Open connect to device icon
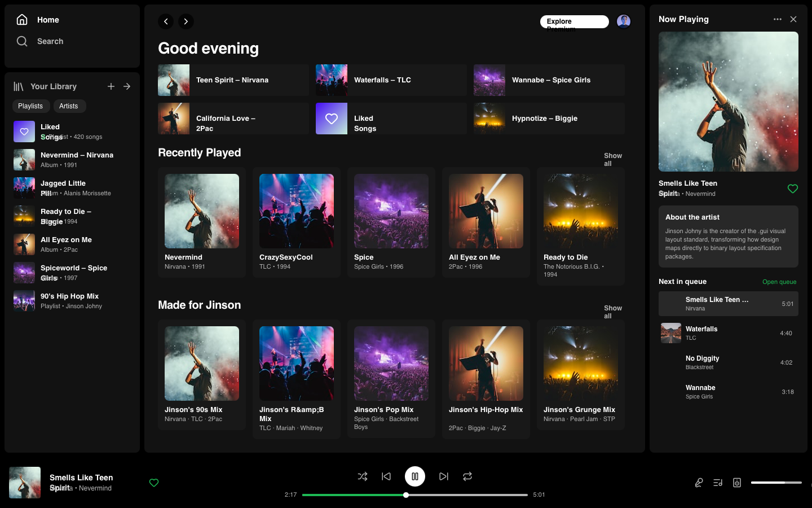812x508 pixels. point(737,483)
